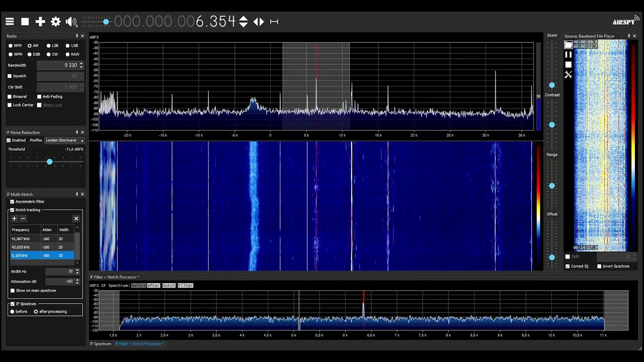Increment the Bandwidth value stepper
The image size is (644, 362).
[x=82, y=63]
